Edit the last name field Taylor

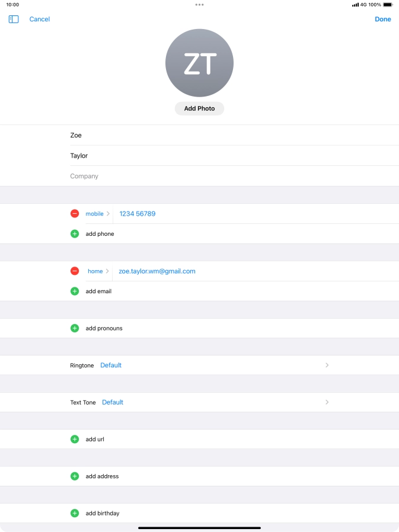pyautogui.click(x=231, y=156)
